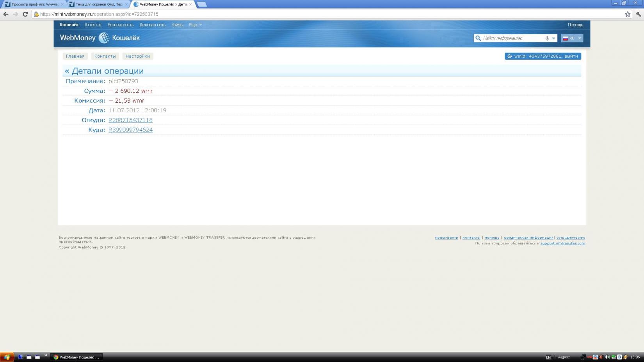Open the Windows Start button
The image size is (644, 362).
(7, 357)
